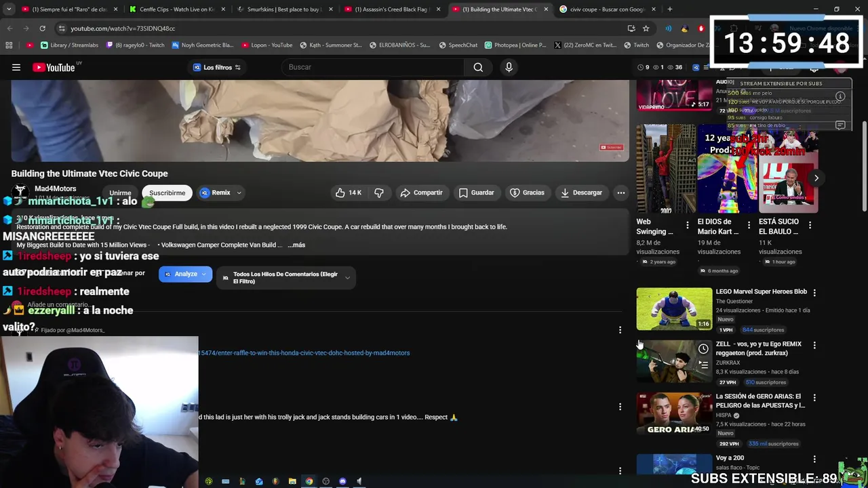
Task: Play the LEGO Marvel Super Heroes Blob thumbnail
Action: 674,308
